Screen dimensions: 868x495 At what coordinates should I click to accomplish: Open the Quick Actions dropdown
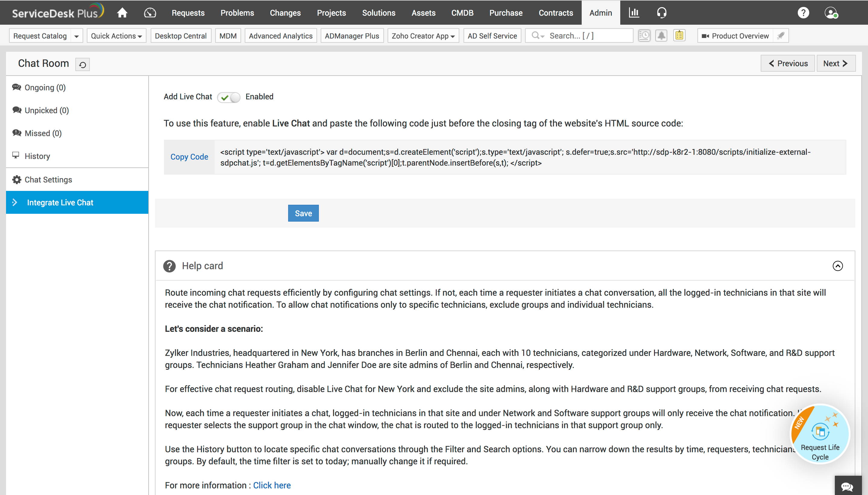pyautogui.click(x=116, y=36)
